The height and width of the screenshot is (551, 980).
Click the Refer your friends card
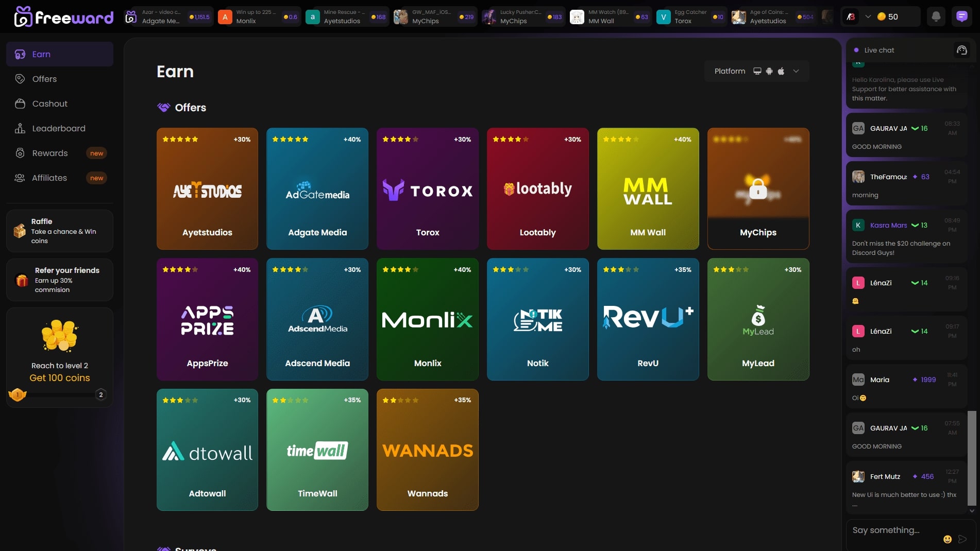pos(59,280)
